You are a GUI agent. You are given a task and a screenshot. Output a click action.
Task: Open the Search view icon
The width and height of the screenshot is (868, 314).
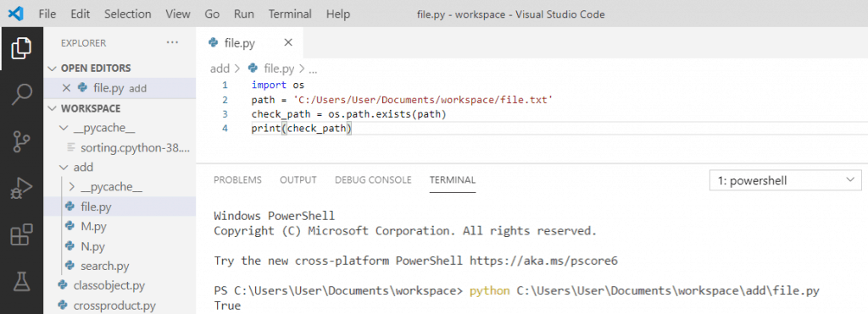21,95
